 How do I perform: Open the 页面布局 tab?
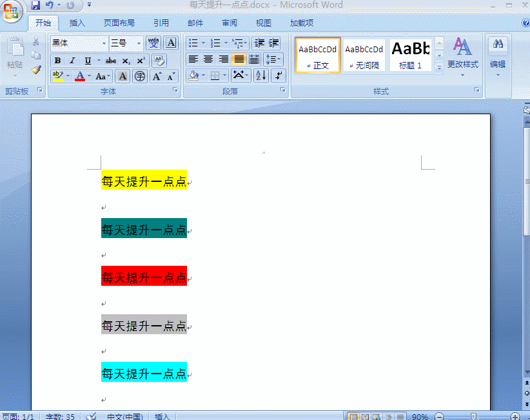pos(119,23)
